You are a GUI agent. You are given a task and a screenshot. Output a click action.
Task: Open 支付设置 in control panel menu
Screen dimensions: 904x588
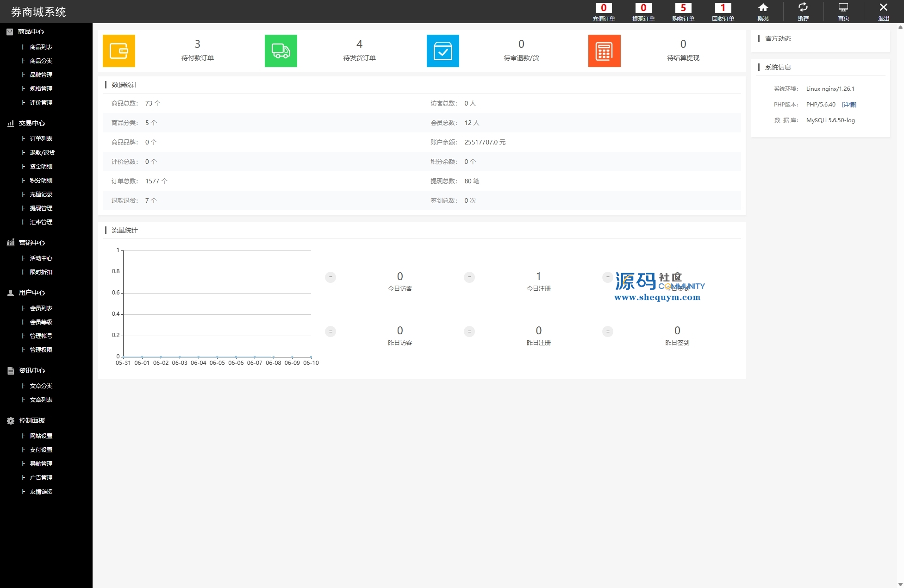(41, 450)
